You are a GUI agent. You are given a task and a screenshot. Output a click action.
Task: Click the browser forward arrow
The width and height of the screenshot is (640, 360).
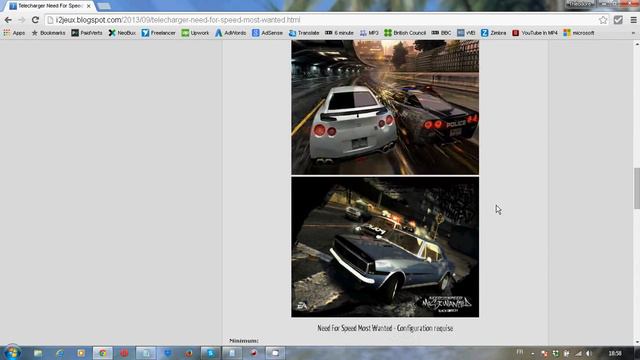pyautogui.click(x=22, y=20)
